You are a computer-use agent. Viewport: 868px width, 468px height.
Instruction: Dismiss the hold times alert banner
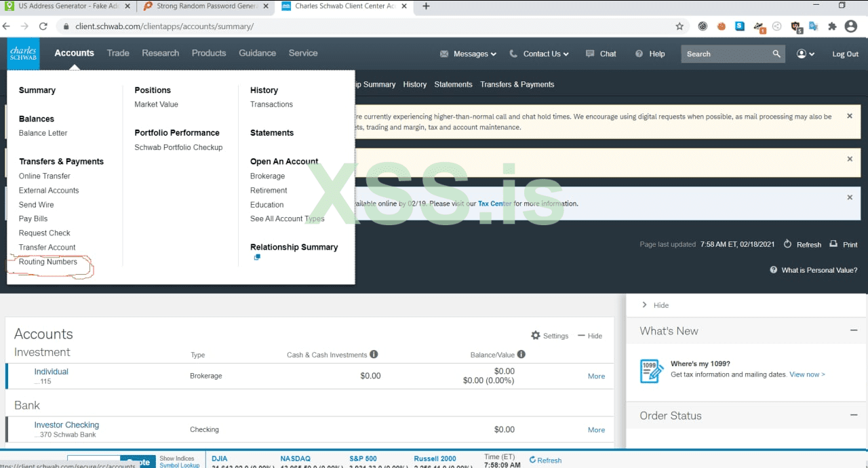pyautogui.click(x=850, y=116)
